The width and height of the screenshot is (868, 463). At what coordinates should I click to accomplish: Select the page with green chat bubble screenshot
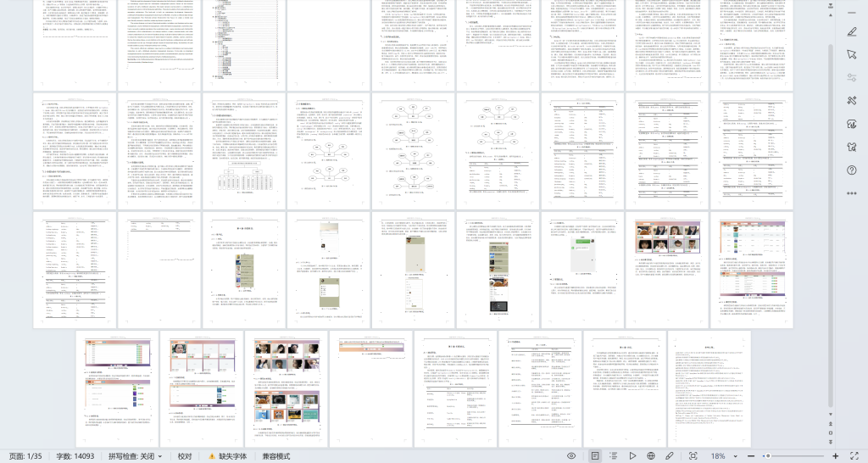pos(582,269)
